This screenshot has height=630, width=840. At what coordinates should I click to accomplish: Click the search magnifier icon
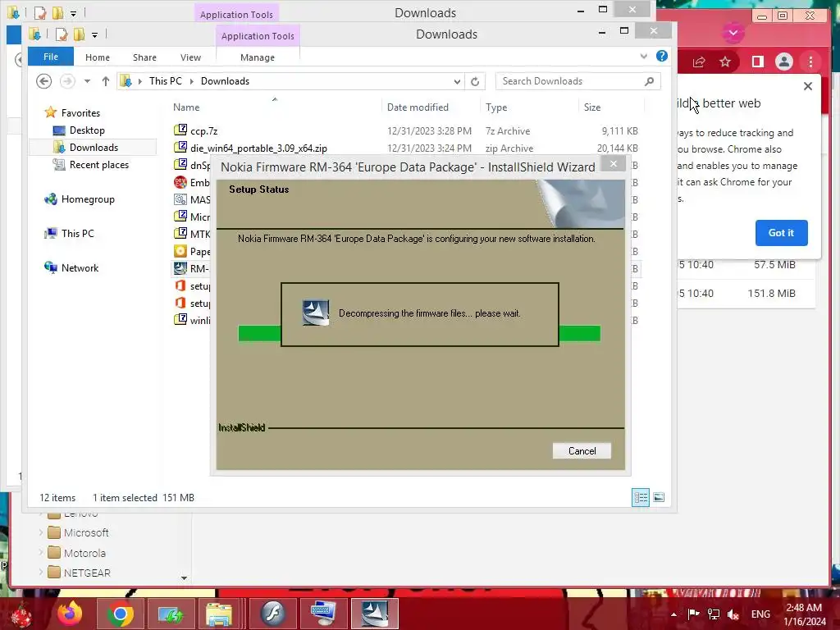click(650, 81)
